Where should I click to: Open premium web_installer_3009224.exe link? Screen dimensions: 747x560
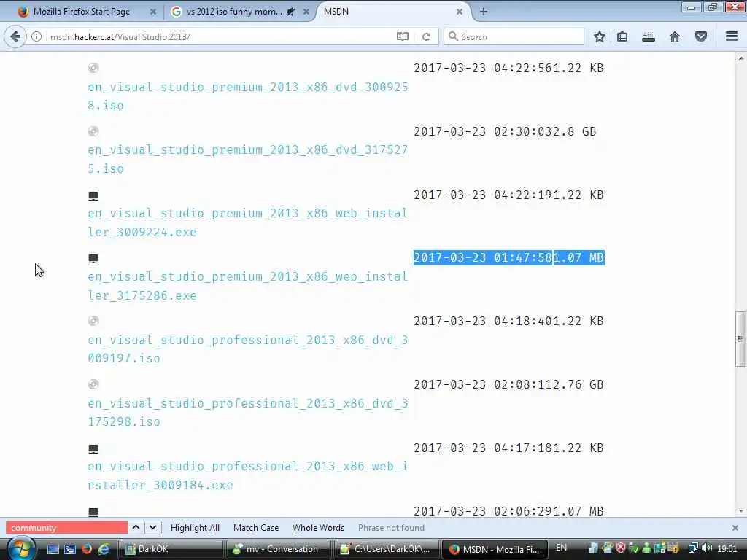pos(248,222)
